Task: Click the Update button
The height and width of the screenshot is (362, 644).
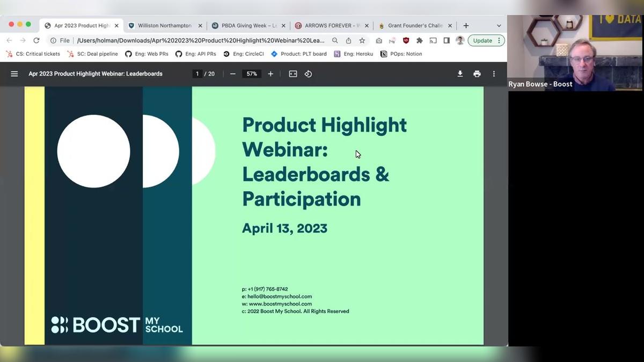Action: pyautogui.click(x=482, y=40)
